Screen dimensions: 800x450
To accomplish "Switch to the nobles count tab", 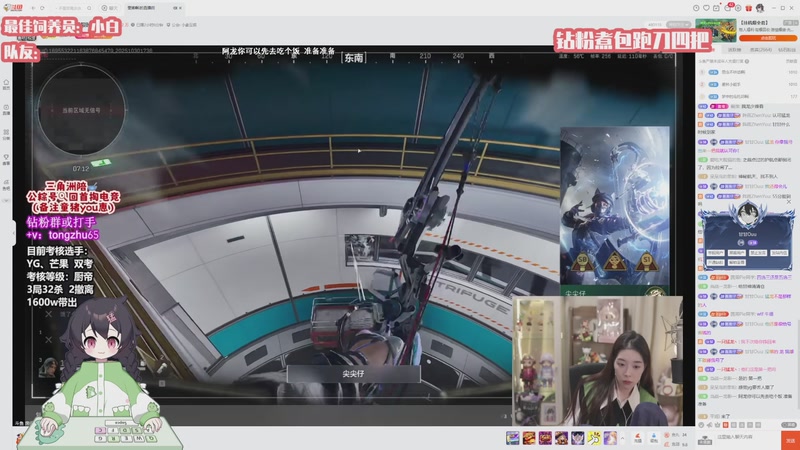I will 760,50.
